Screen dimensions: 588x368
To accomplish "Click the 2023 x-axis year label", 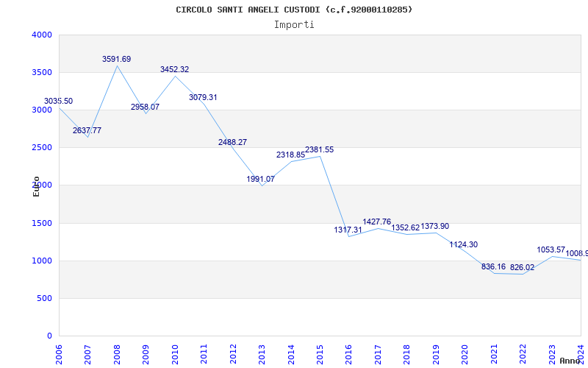I will (x=552, y=354).
